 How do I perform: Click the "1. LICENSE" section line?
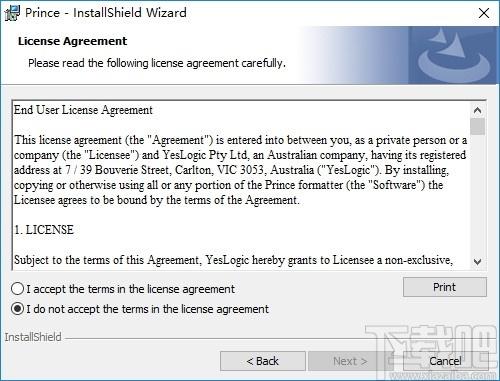[x=44, y=230]
